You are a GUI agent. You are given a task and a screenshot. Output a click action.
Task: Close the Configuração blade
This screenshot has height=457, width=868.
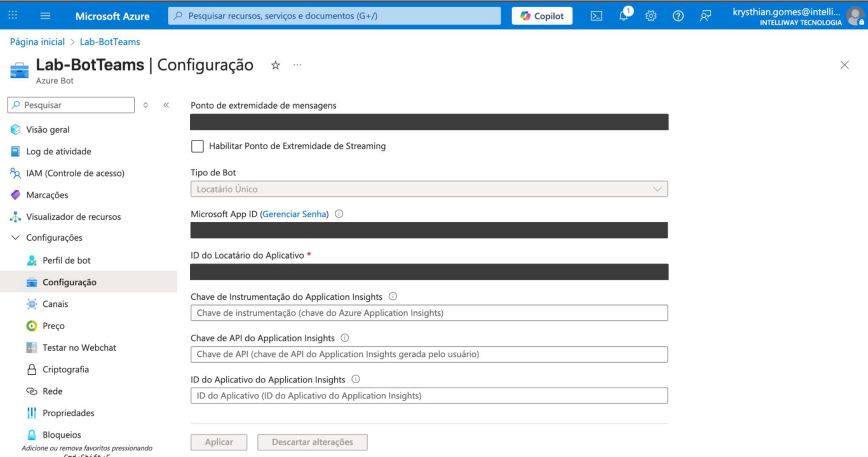pyautogui.click(x=845, y=65)
